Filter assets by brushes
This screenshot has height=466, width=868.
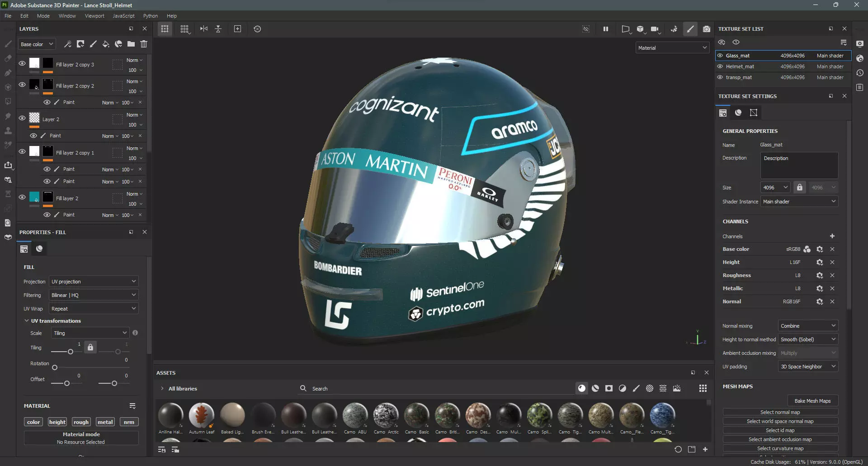coord(636,388)
